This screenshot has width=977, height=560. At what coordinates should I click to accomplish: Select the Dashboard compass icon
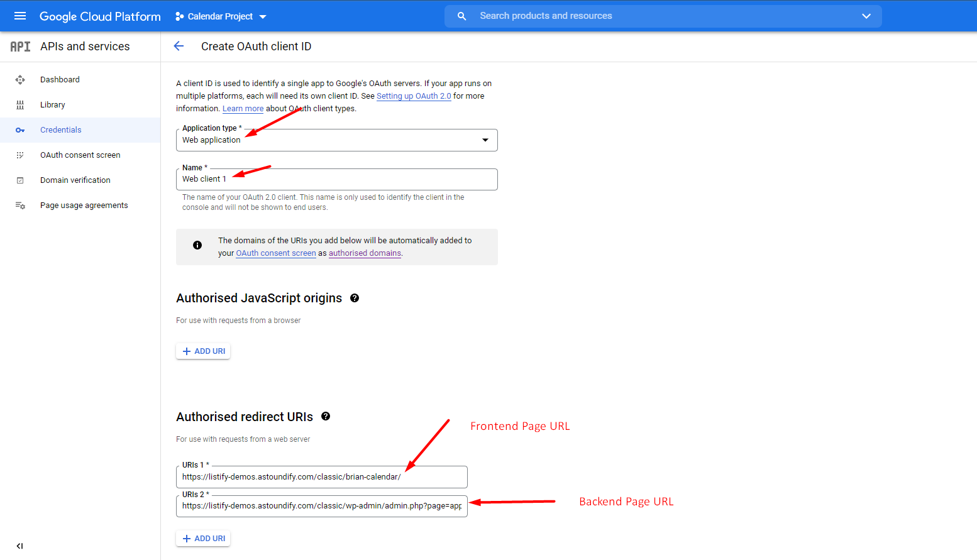tap(19, 79)
